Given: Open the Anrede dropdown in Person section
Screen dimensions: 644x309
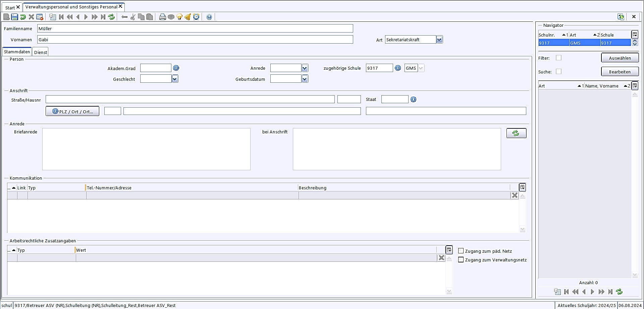Looking at the screenshot, I should coord(305,68).
